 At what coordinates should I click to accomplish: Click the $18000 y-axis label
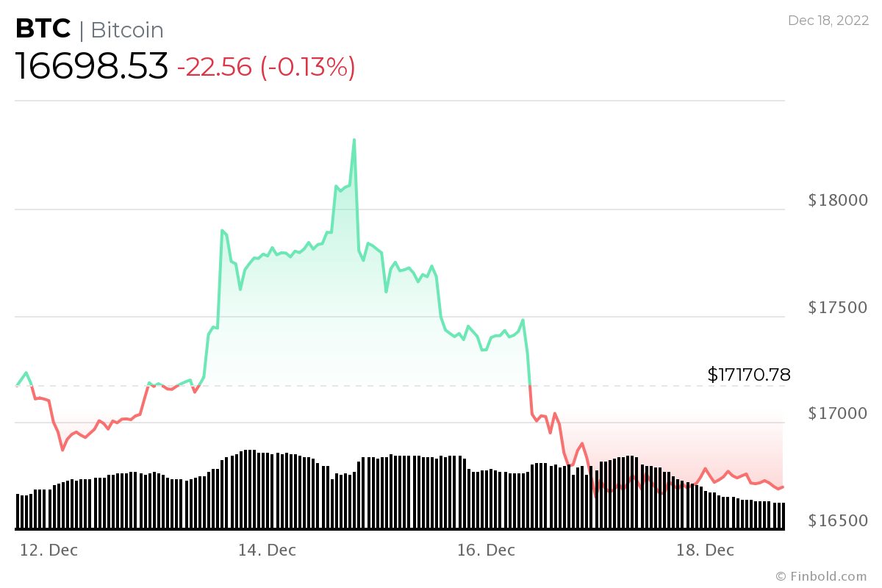pos(837,201)
